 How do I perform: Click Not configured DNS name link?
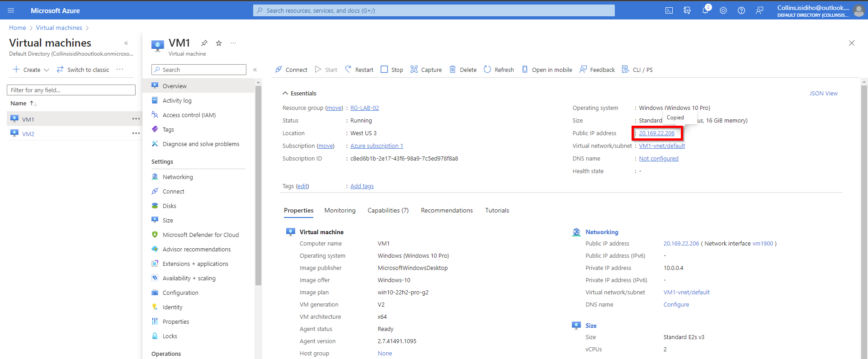(x=659, y=158)
